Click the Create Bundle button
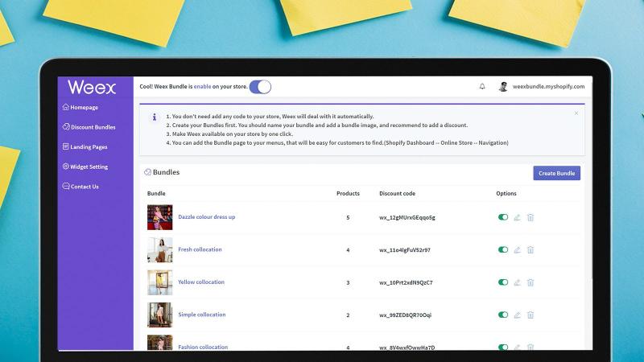 click(x=556, y=173)
